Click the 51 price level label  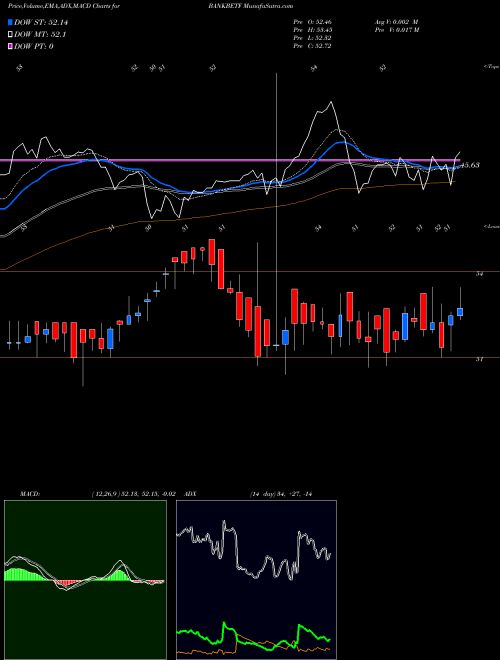point(479,359)
